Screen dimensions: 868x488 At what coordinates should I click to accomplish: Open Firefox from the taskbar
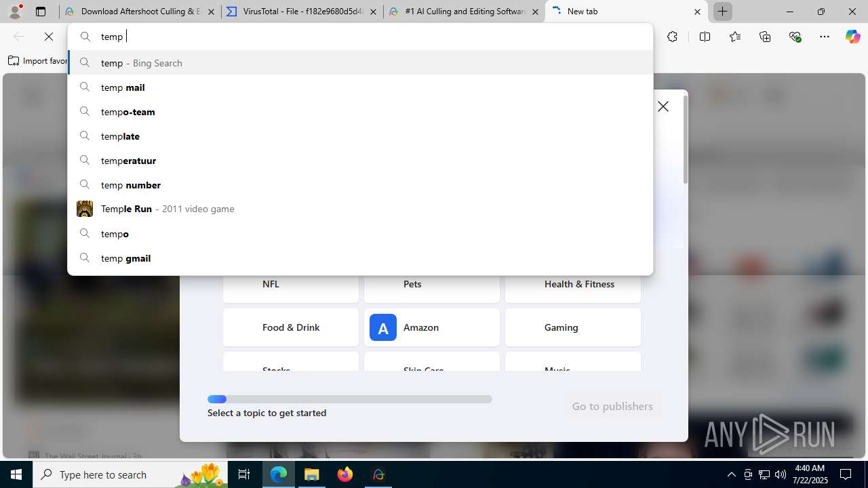point(345,474)
